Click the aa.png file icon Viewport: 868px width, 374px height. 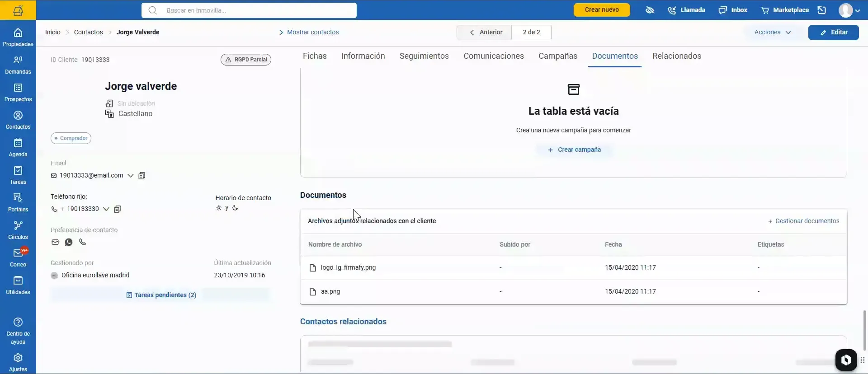312,292
